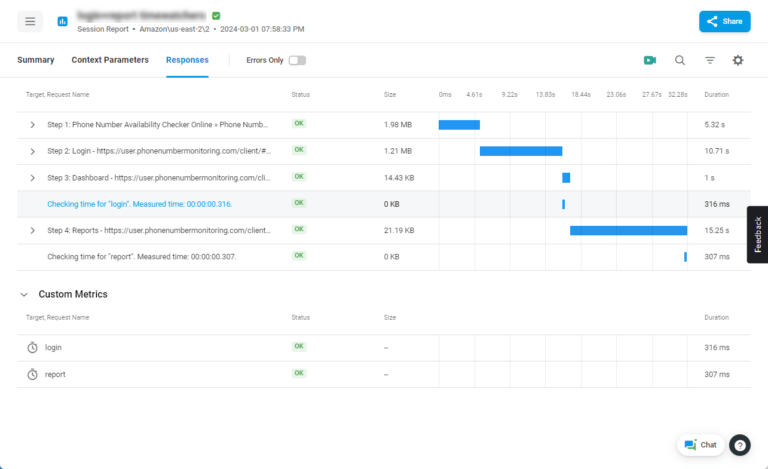Open the Context Parameters tab
768x469 pixels.
pyautogui.click(x=110, y=60)
